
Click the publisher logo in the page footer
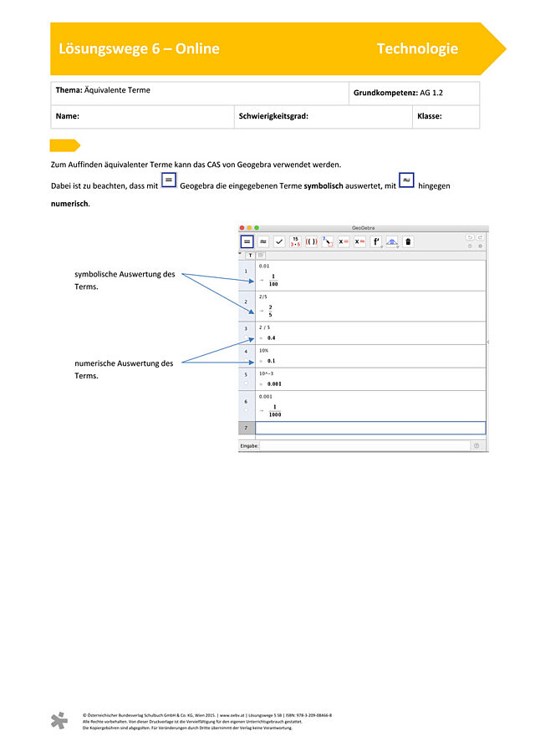click(59, 720)
